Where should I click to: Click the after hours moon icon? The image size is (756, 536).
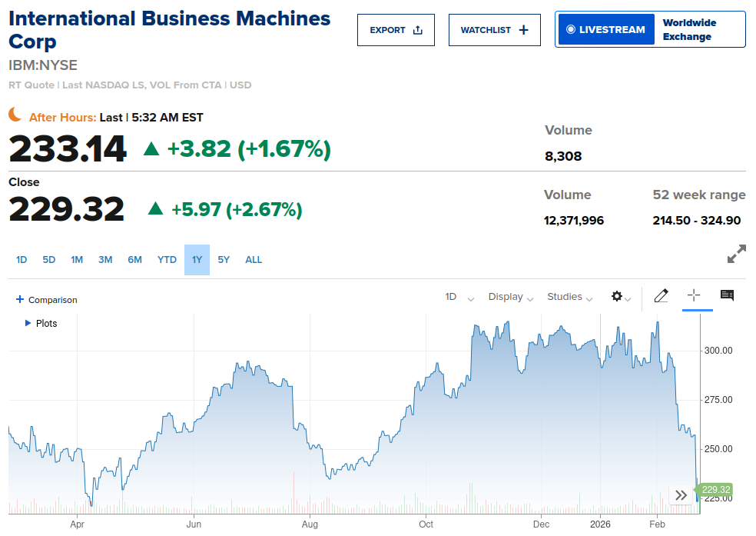pyautogui.click(x=15, y=115)
